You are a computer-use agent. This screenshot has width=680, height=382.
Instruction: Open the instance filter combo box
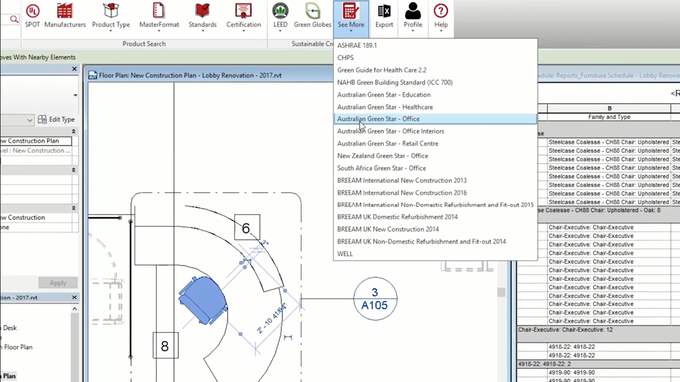[x=17, y=120]
